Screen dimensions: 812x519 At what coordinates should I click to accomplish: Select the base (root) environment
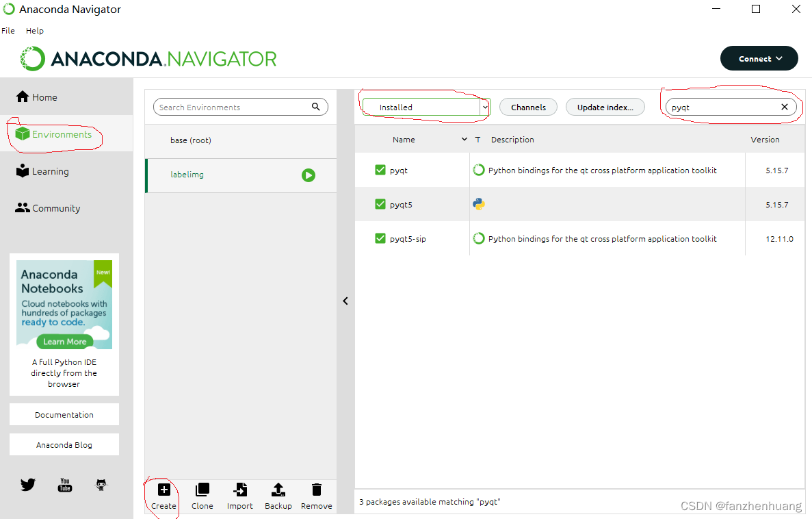pos(241,140)
